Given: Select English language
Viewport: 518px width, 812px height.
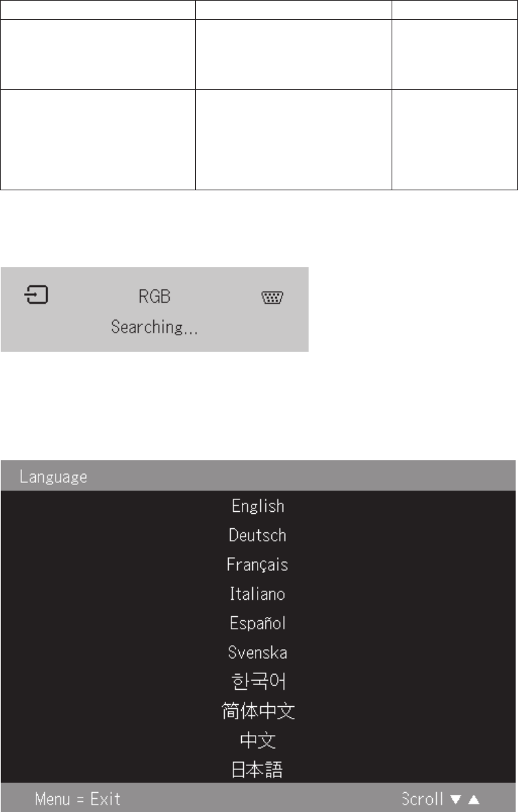Looking at the screenshot, I should tap(258, 506).
